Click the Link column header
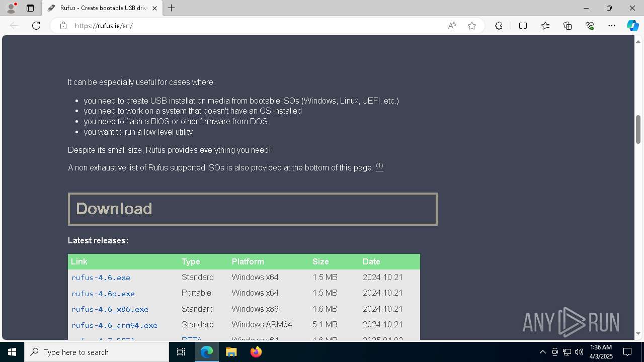 [79, 261]
